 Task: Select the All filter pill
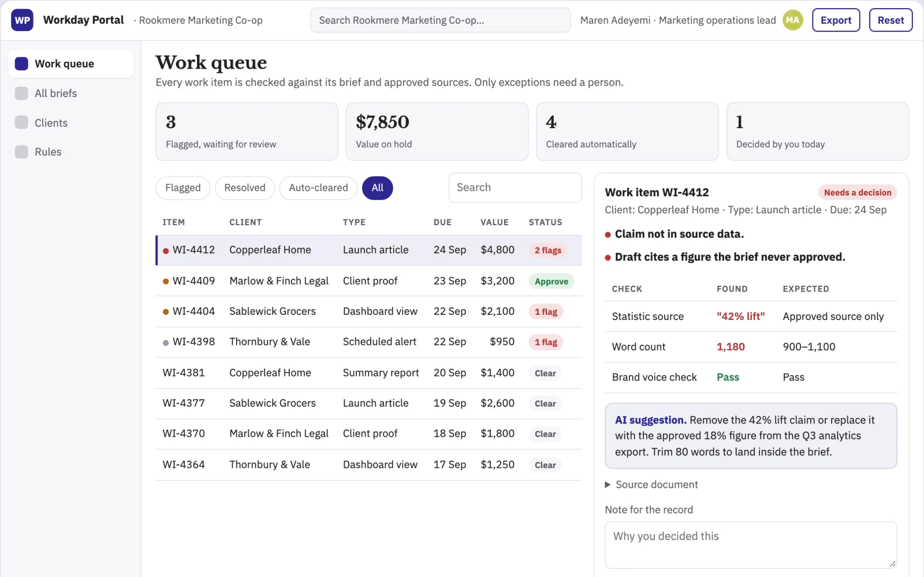(378, 188)
